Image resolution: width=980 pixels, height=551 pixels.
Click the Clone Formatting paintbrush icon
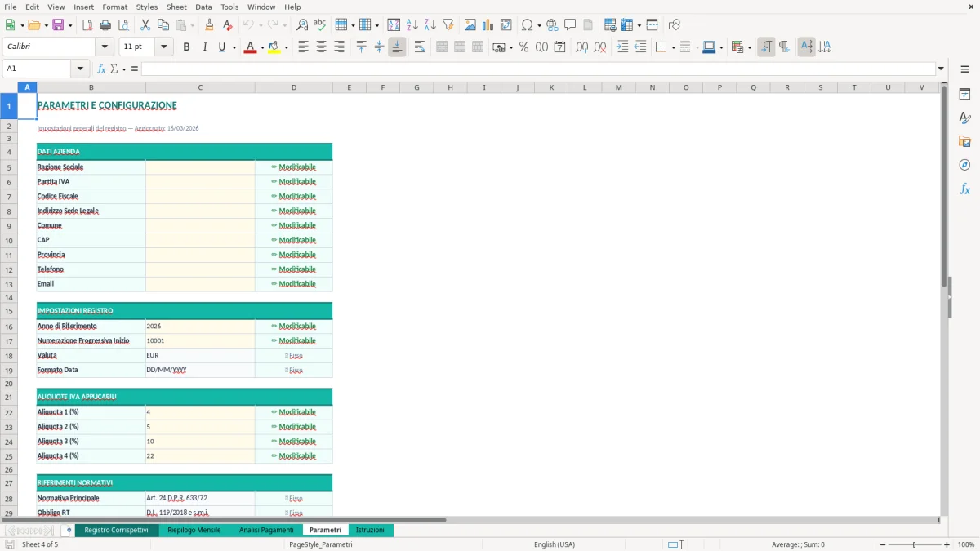(209, 25)
